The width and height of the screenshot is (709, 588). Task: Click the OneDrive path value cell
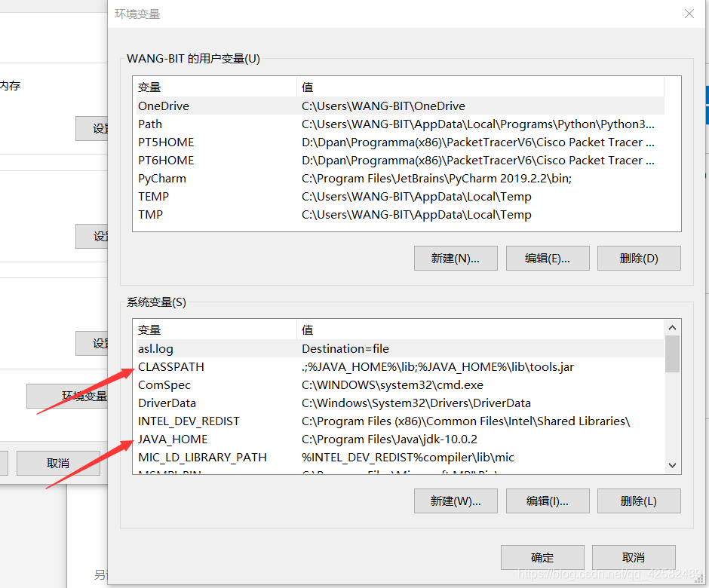383,106
